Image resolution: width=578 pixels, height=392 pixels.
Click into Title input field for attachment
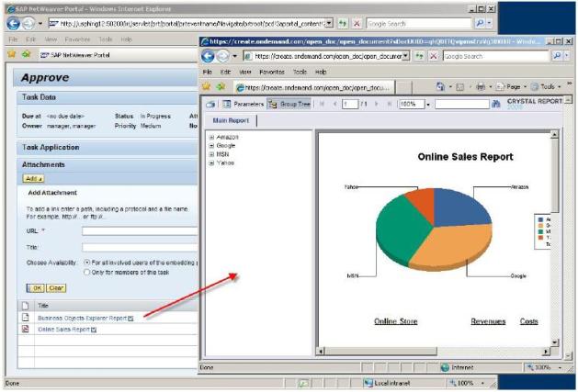click(140, 247)
